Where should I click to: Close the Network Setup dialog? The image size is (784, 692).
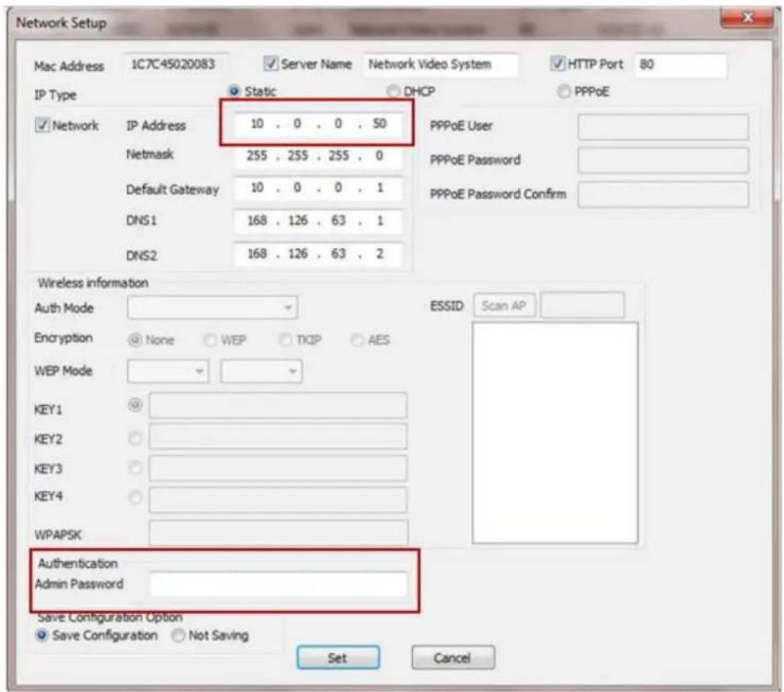coord(747,18)
